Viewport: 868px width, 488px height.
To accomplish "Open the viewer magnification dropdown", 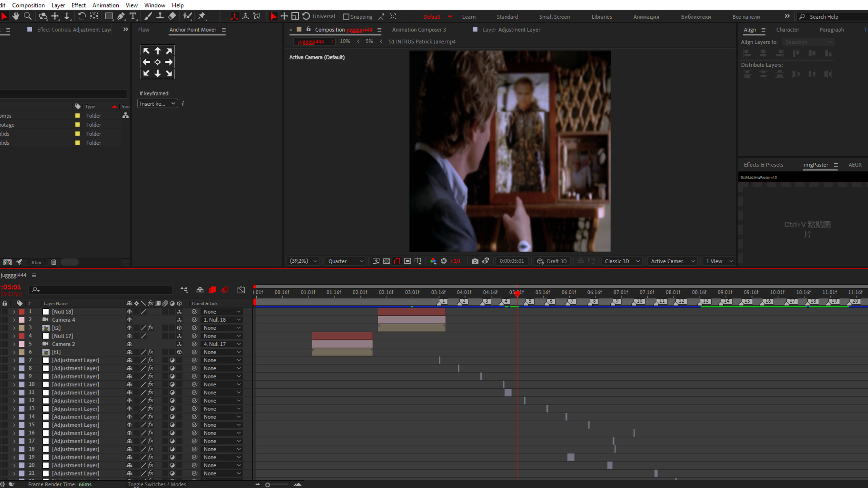I will tap(303, 261).
